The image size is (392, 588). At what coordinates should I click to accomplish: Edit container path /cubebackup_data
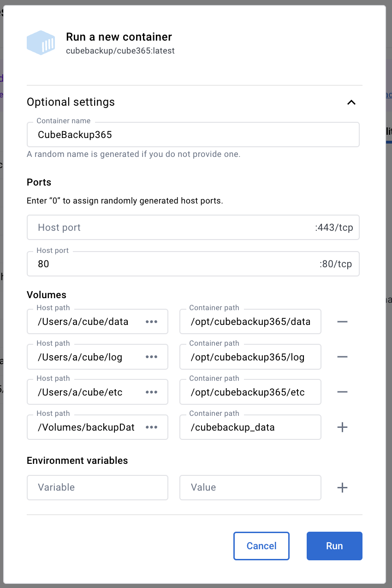(x=250, y=427)
